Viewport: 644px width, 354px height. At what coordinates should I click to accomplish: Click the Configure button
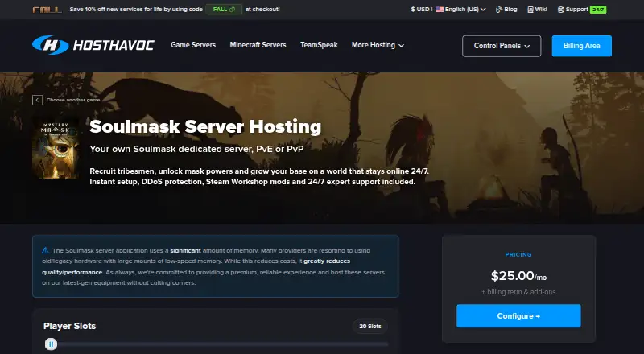tap(518, 316)
